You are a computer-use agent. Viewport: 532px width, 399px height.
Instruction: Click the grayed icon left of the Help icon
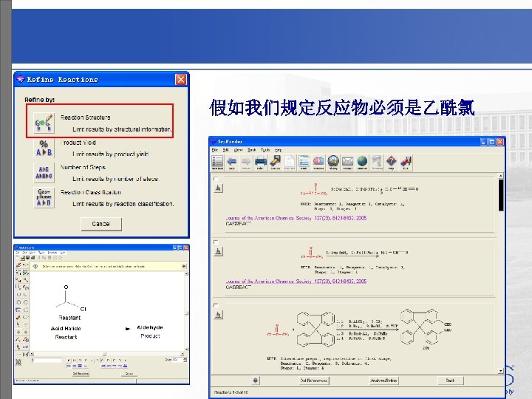tap(377, 162)
